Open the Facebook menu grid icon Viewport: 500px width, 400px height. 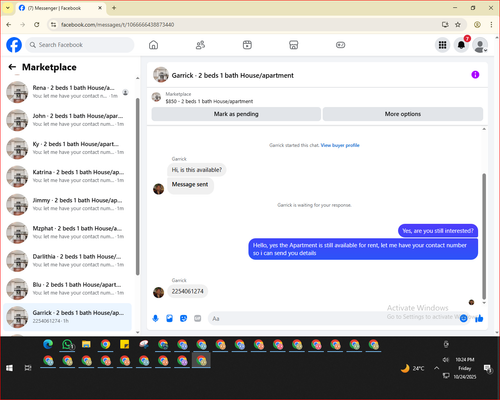442,45
